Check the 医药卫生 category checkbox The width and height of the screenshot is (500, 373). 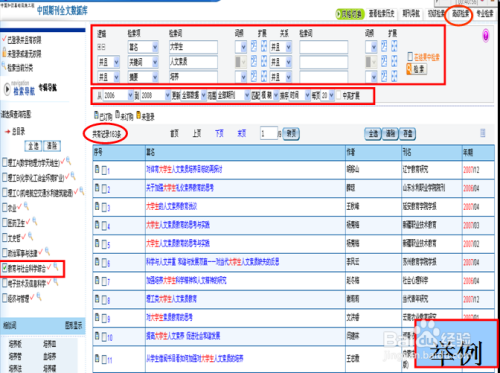coord(5,223)
